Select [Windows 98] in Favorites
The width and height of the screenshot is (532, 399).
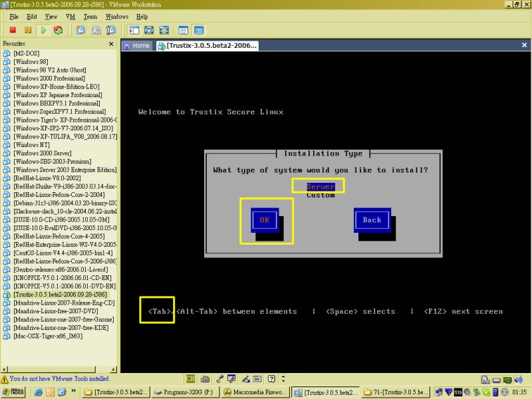coord(31,61)
